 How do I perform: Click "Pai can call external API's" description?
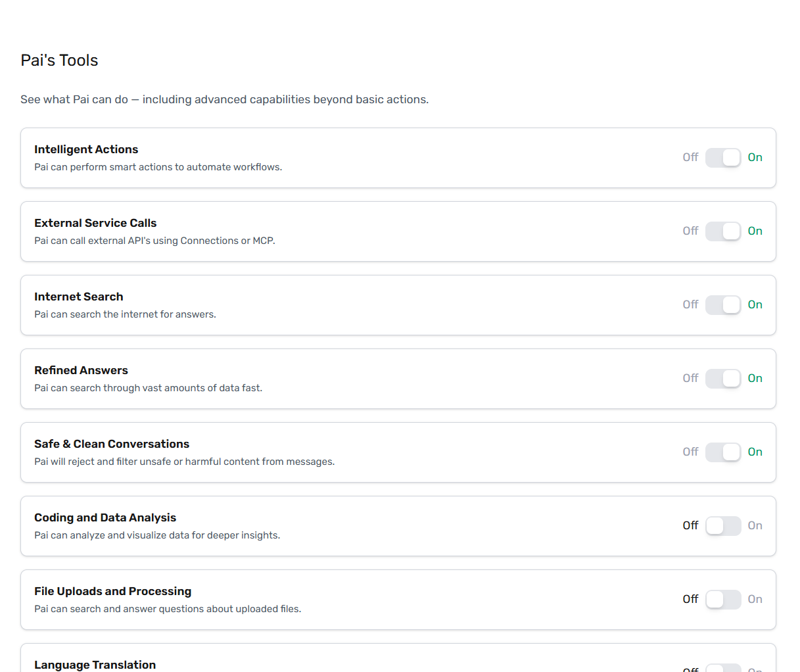pos(154,241)
